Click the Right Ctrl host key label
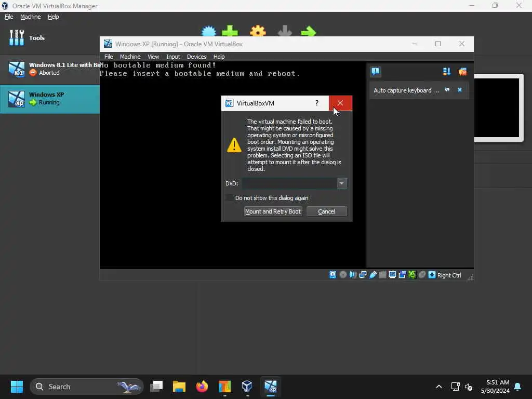532x399 pixels. pos(449,275)
